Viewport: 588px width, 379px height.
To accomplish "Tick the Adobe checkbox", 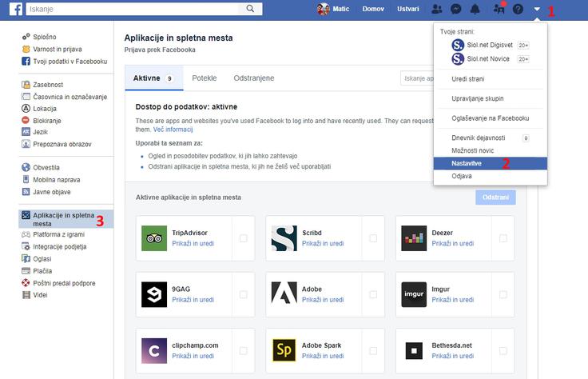I will [x=373, y=294].
